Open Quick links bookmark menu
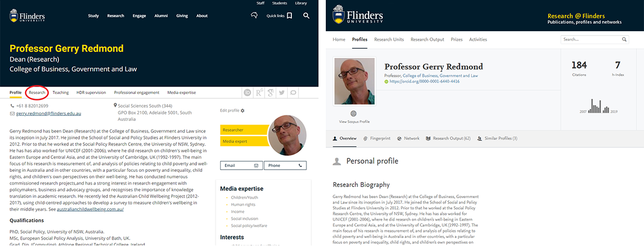This screenshot has height=246, width=644. 280,16
